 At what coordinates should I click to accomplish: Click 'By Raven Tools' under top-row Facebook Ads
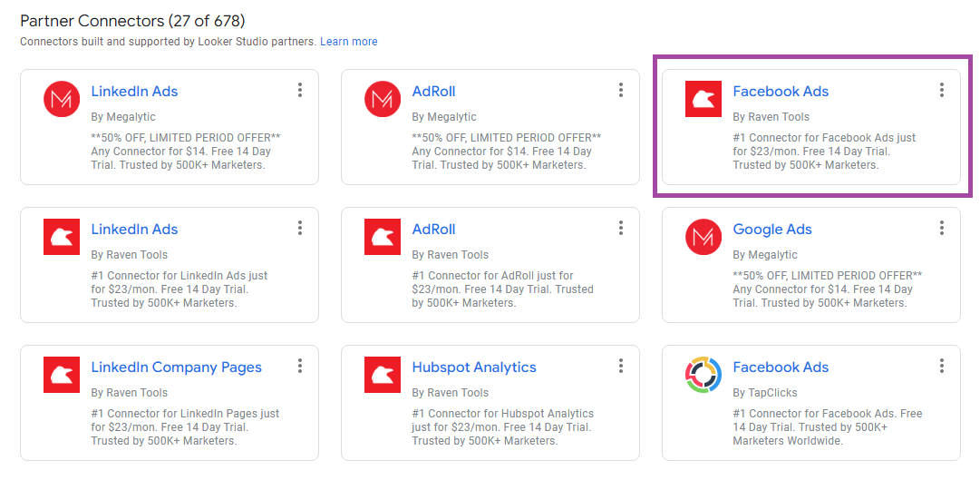771,116
